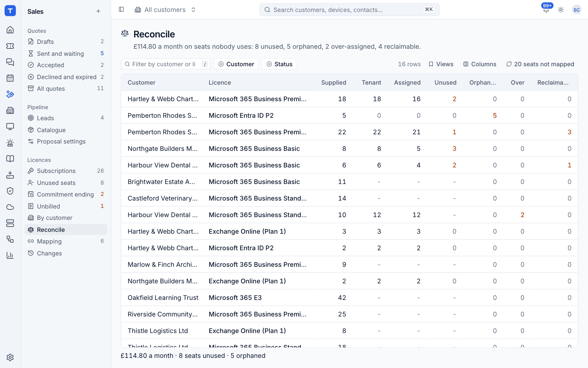This screenshot has height=368, width=588.
Task: Open the Columns chooser
Action: (480, 64)
